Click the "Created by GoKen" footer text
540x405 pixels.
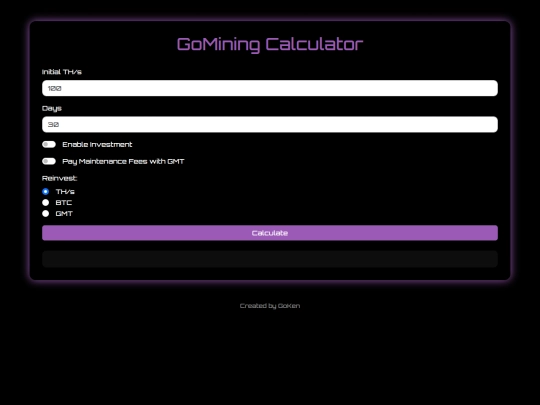(x=270, y=306)
